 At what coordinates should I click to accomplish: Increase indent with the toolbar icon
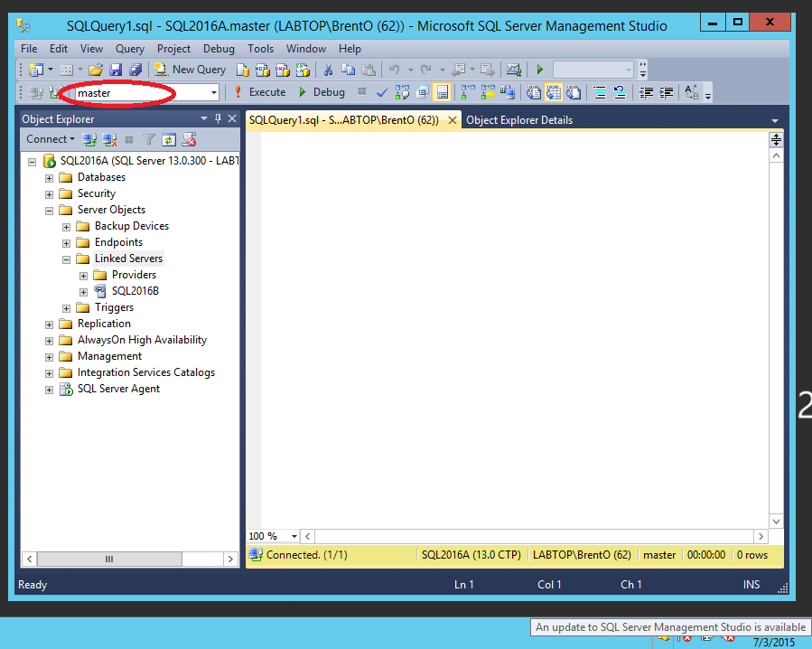click(x=666, y=93)
